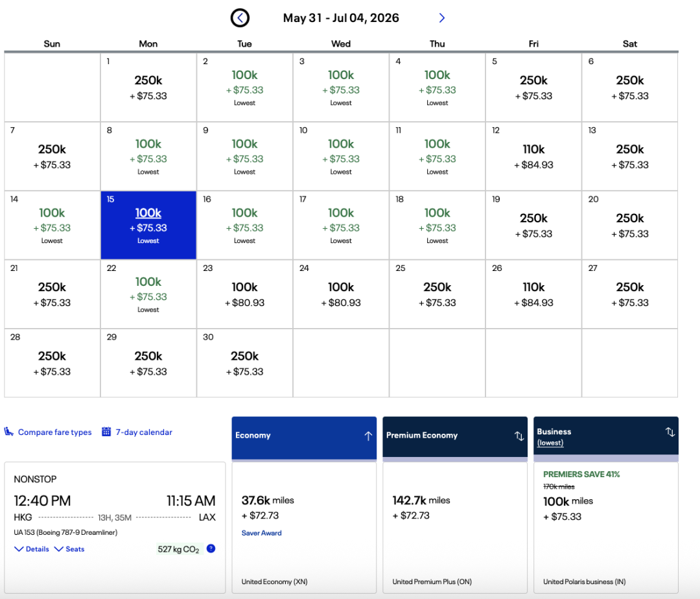Expand flight Details for UA 153
This screenshot has width=700, height=599.
click(32, 549)
